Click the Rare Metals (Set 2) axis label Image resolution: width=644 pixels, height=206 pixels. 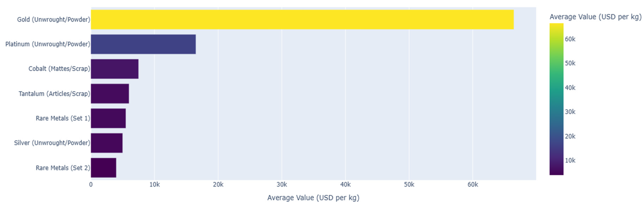pos(63,168)
